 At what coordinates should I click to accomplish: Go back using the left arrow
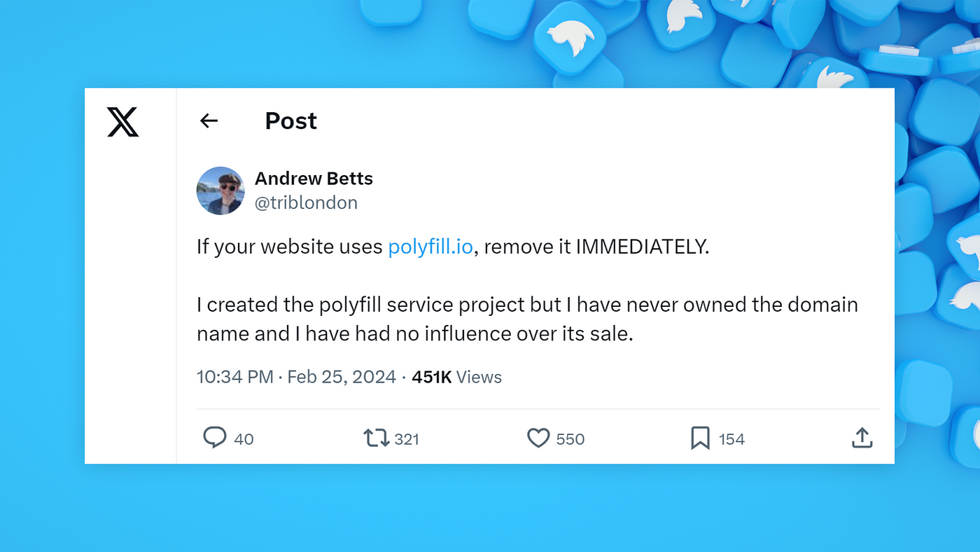click(209, 120)
